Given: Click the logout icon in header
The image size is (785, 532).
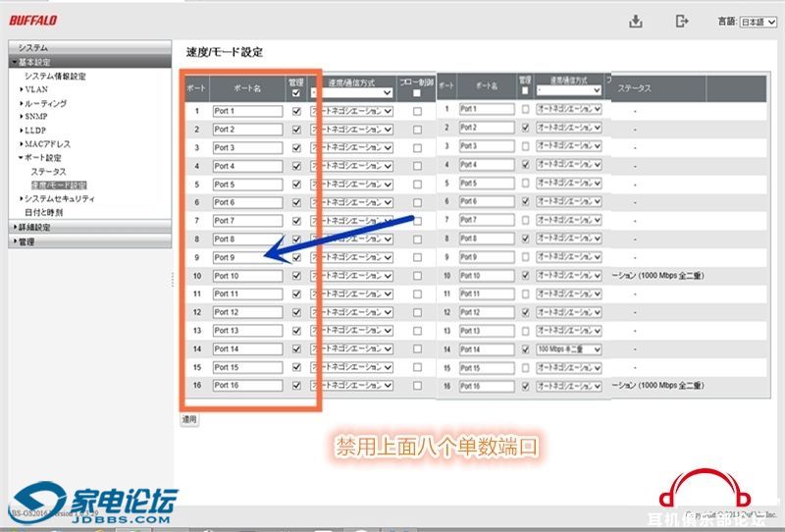Looking at the screenshot, I should (x=683, y=21).
